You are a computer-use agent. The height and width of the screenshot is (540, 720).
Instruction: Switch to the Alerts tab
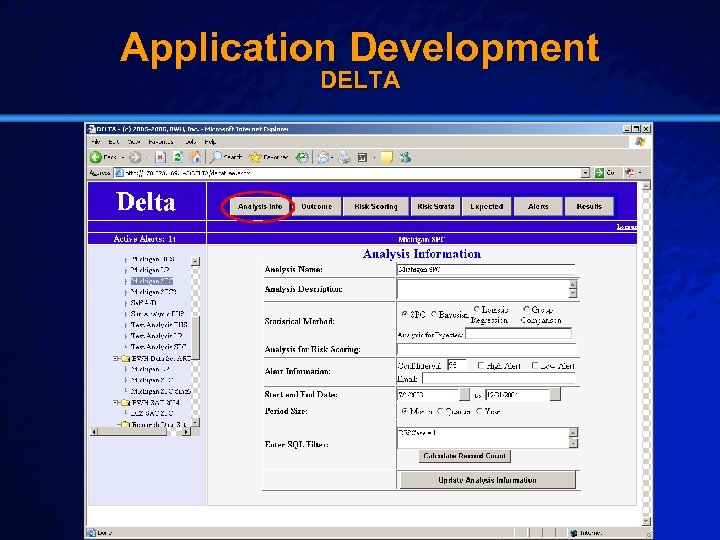(x=538, y=207)
